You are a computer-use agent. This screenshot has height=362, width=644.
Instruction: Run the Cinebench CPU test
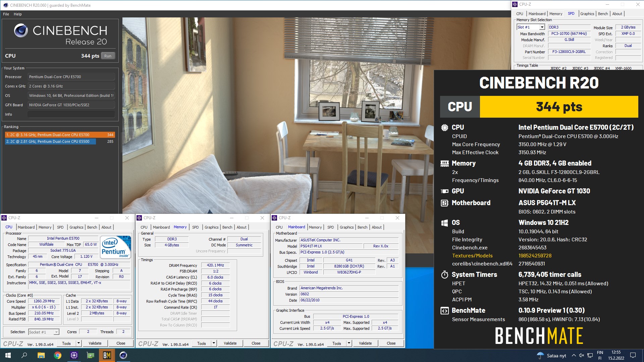coord(108,56)
